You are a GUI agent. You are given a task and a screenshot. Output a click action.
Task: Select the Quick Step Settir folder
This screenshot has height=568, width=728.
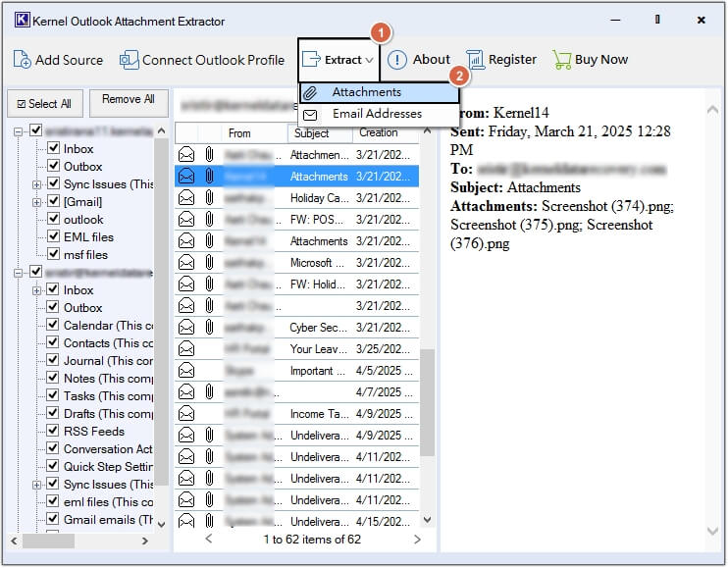tap(108, 466)
